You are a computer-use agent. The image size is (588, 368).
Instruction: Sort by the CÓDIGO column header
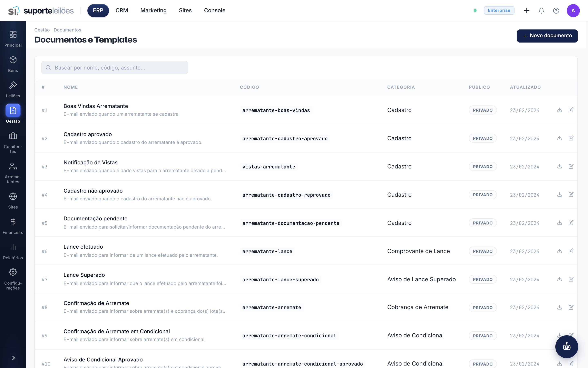[249, 87]
